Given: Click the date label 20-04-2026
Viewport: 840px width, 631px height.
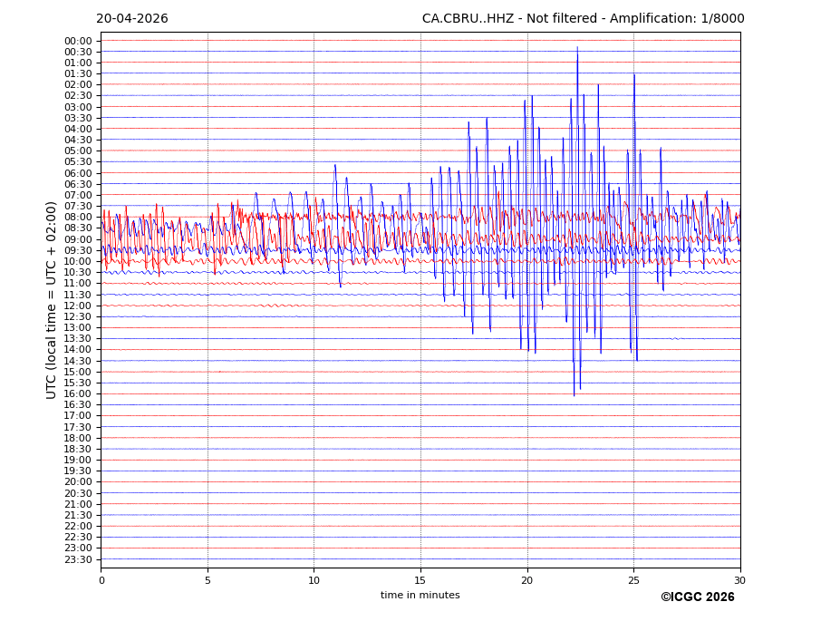Looking at the screenshot, I should tap(132, 19).
